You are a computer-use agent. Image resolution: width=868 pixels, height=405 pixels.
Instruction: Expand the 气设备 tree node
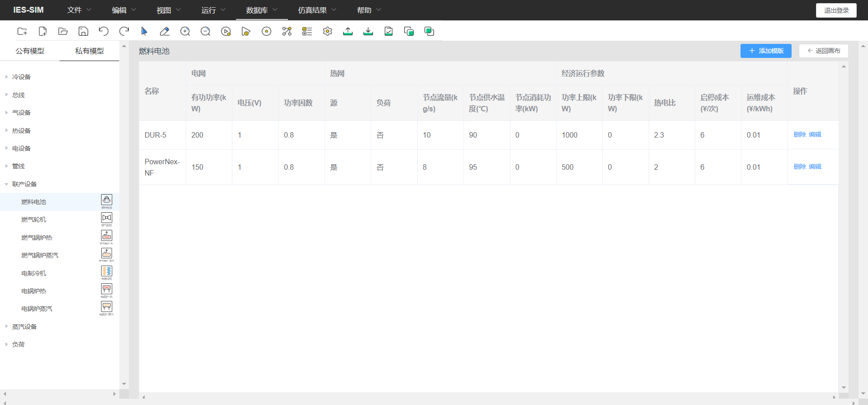tap(7, 113)
